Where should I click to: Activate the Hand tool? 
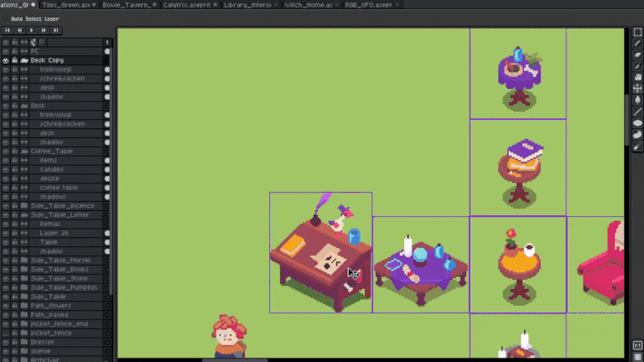click(x=637, y=77)
